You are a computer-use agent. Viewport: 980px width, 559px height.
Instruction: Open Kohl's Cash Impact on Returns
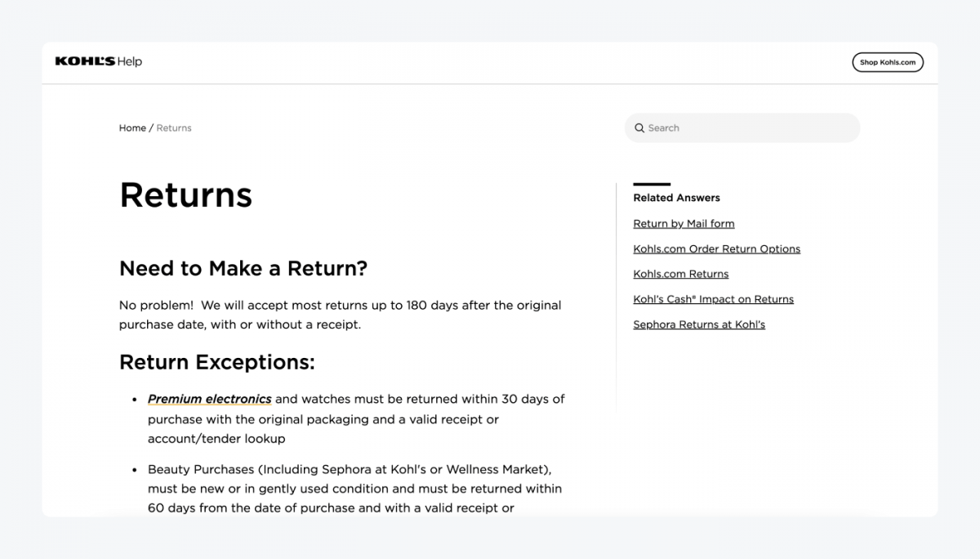[713, 299]
